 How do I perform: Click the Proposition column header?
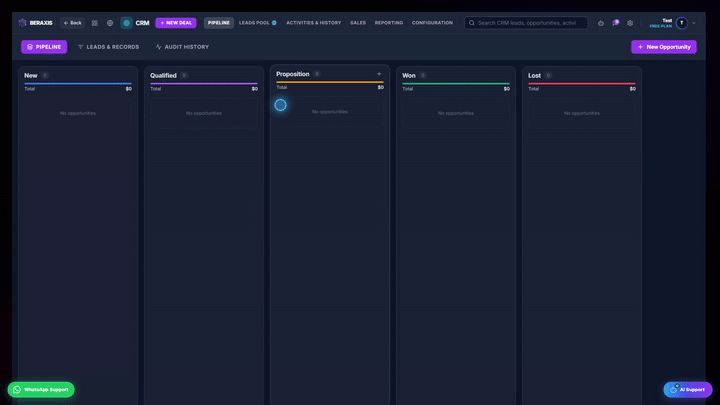tap(292, 74)
